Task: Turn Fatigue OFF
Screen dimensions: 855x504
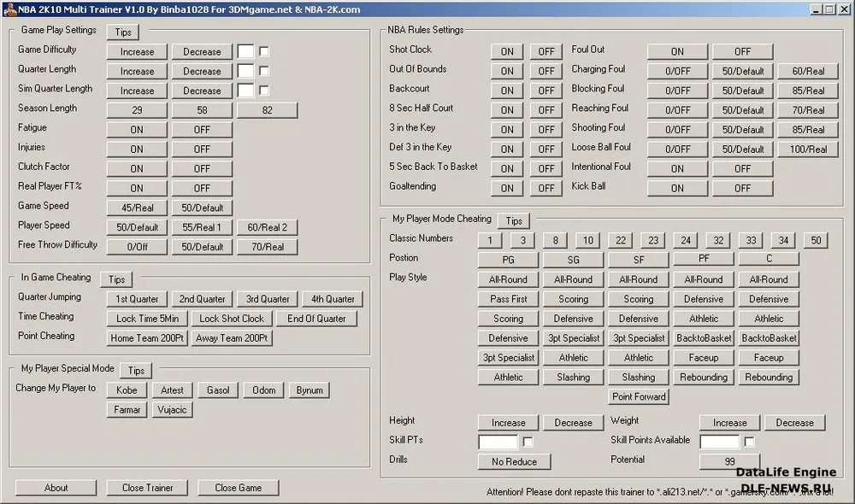Action: coord(202,130)
